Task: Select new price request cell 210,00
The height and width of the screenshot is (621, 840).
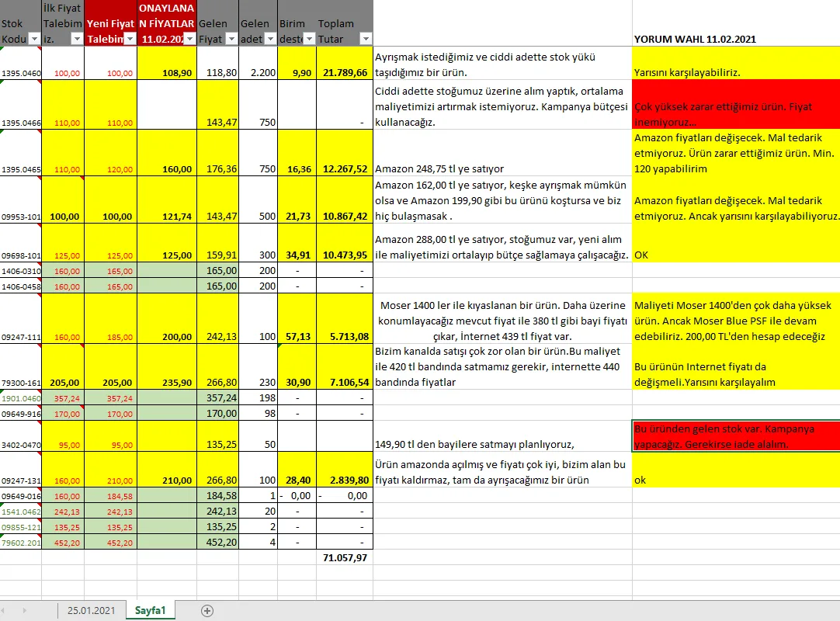Action: (110, 470)
